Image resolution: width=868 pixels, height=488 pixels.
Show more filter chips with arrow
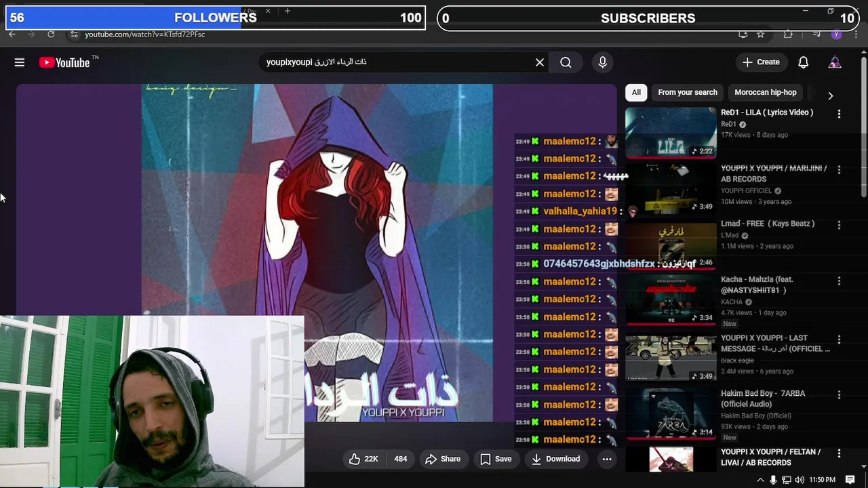(830, 96)
